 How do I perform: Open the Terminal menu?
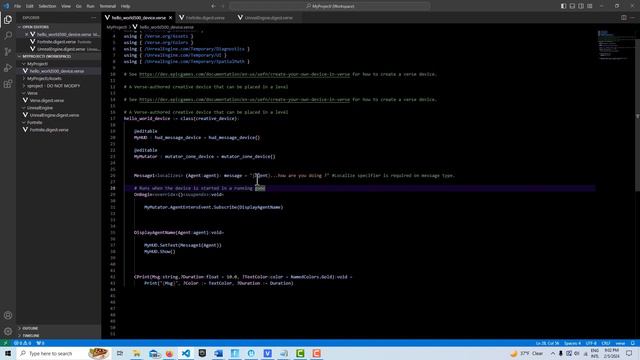coord(108,6)
